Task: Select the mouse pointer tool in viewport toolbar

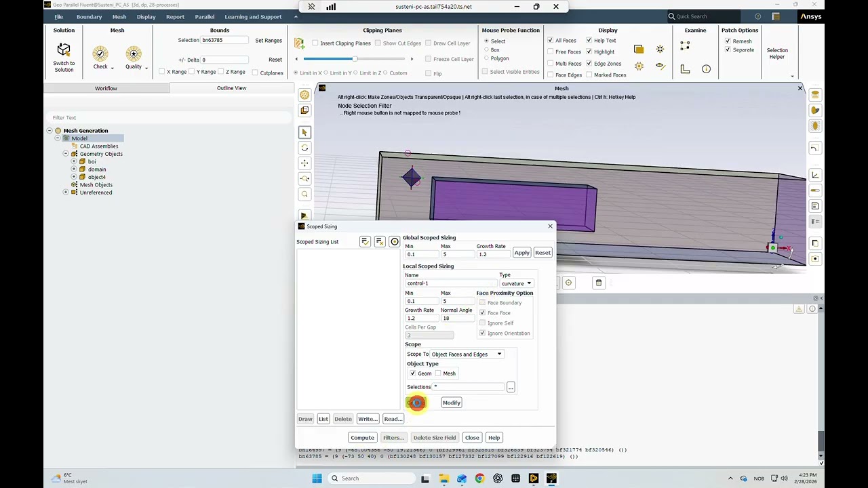Action: pos(304,133)
